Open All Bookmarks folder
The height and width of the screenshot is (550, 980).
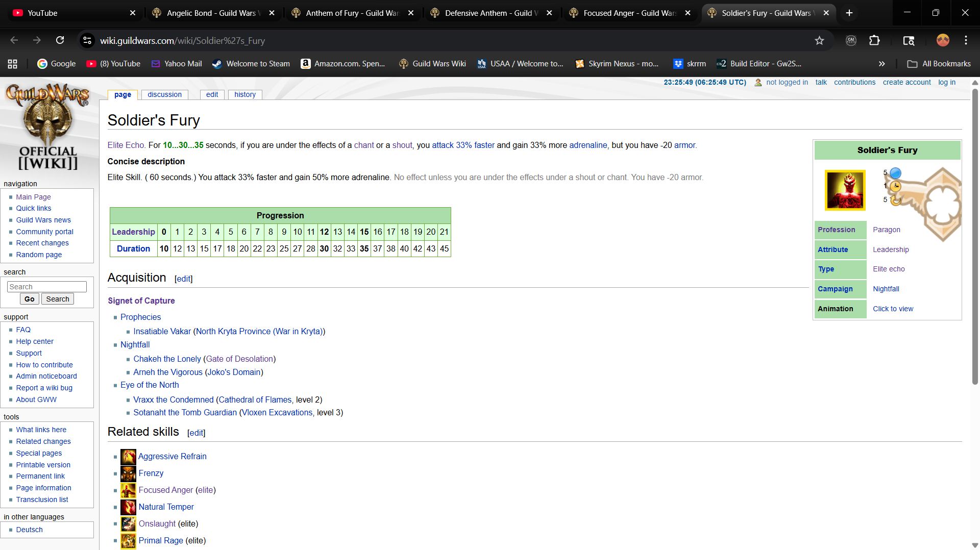(939, 64)
